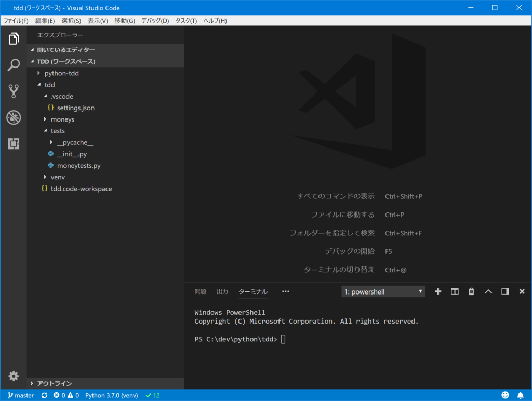Screen dimensions: 532x401
Task: Kill the terminal with trash icon
Action: [x=471, y=291]
